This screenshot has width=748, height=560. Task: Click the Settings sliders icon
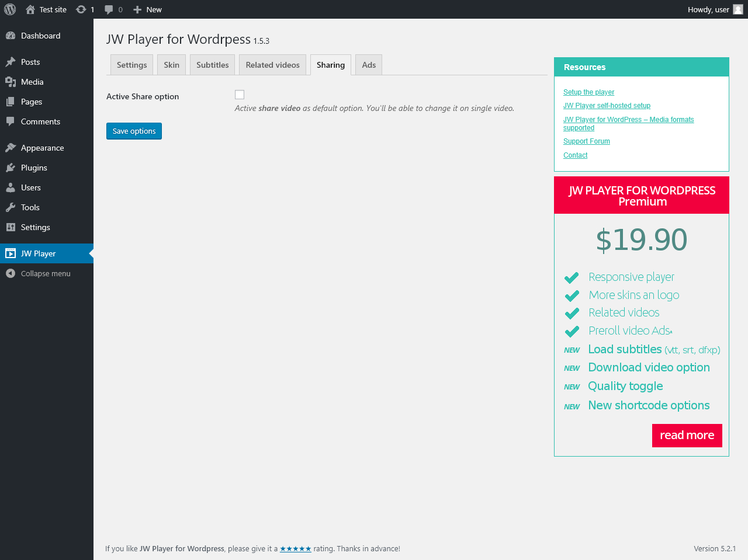click(11, 227)
